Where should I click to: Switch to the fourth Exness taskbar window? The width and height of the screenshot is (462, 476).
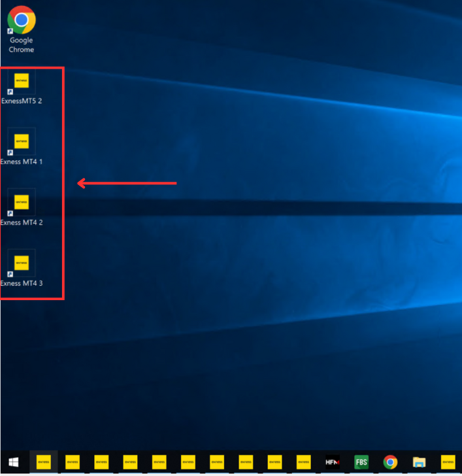pyautogui.click(x=130, y=462)
